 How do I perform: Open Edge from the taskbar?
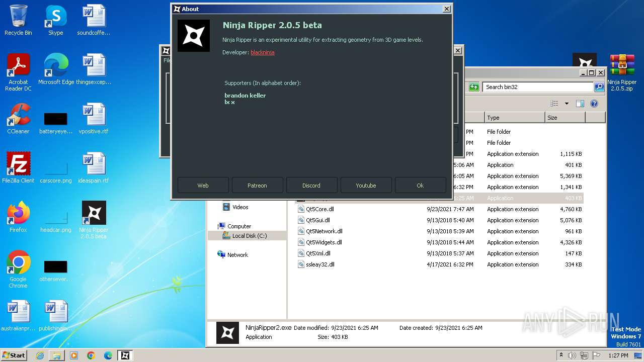tap(108, 355)
